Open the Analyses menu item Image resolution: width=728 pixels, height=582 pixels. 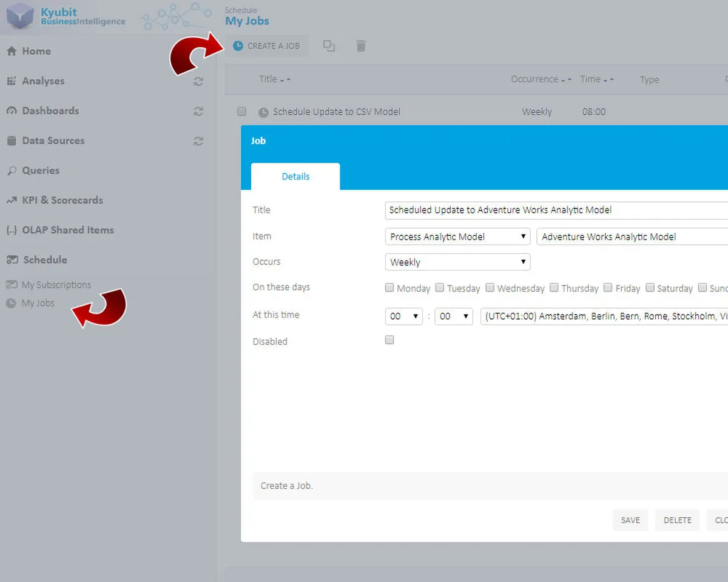43,81
